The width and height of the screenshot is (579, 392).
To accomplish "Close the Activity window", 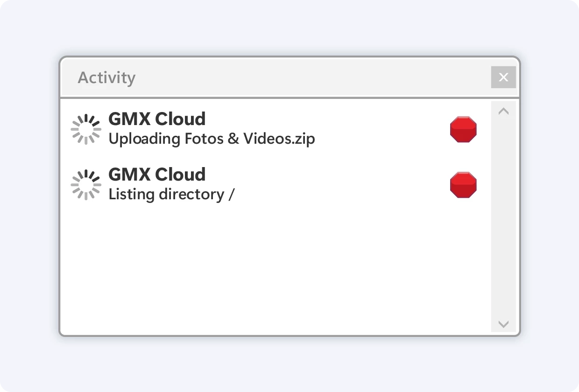I will (503, 77).
